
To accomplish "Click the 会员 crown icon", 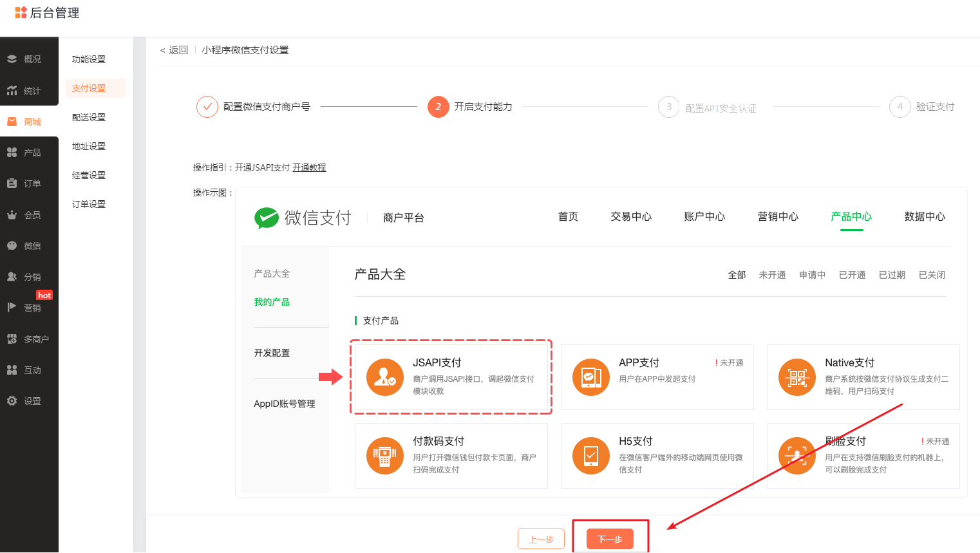I will point(12,215).
